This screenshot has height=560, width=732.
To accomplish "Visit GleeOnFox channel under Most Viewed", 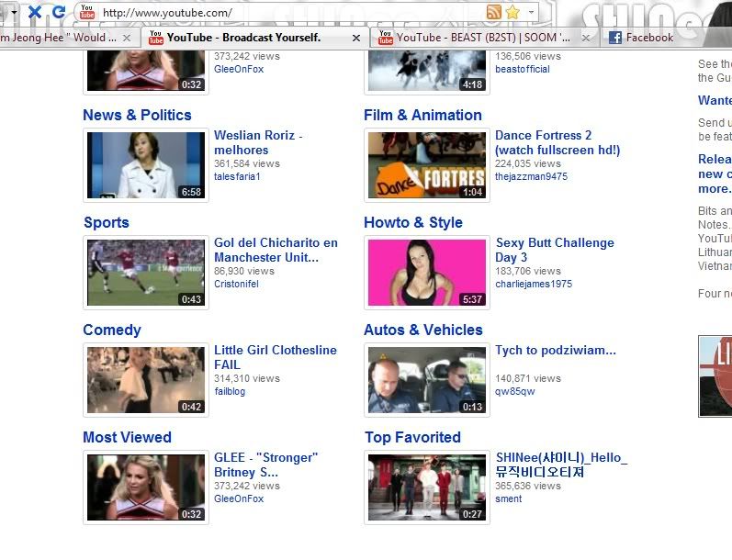I will click(x=239, y=498).
